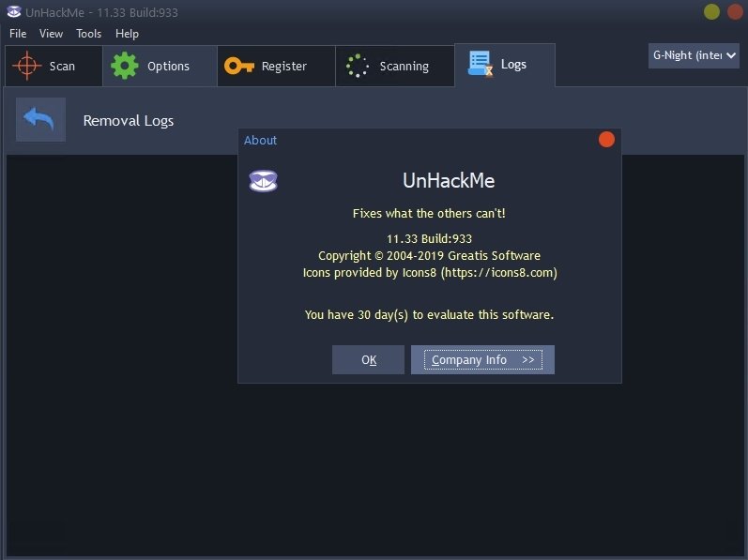This screenshot has width=748, height=560.
Task: Click 'You have 30 day(s)' evaluation text
Action: (429, 314)
